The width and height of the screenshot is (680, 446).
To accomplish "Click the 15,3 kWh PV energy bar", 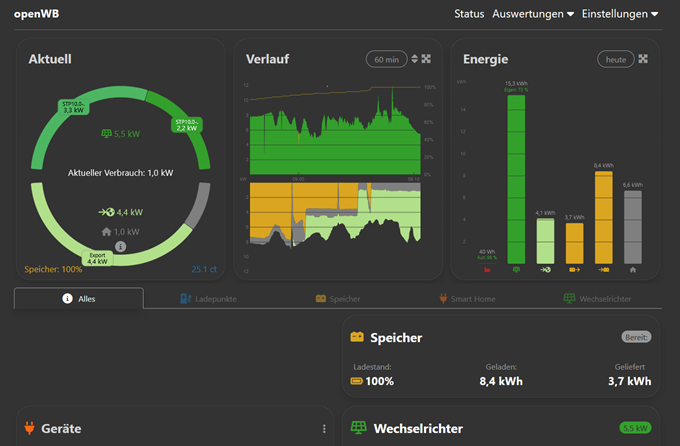I will [x=516, y=179].
